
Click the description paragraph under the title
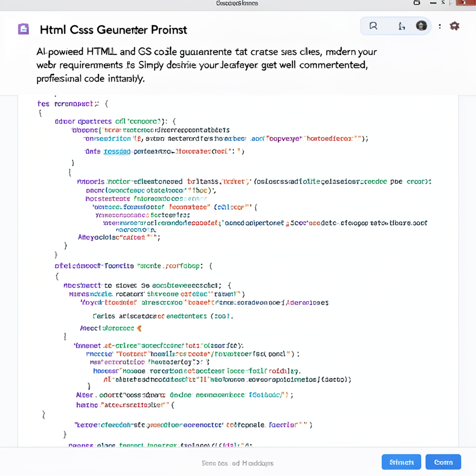(205, 64)
